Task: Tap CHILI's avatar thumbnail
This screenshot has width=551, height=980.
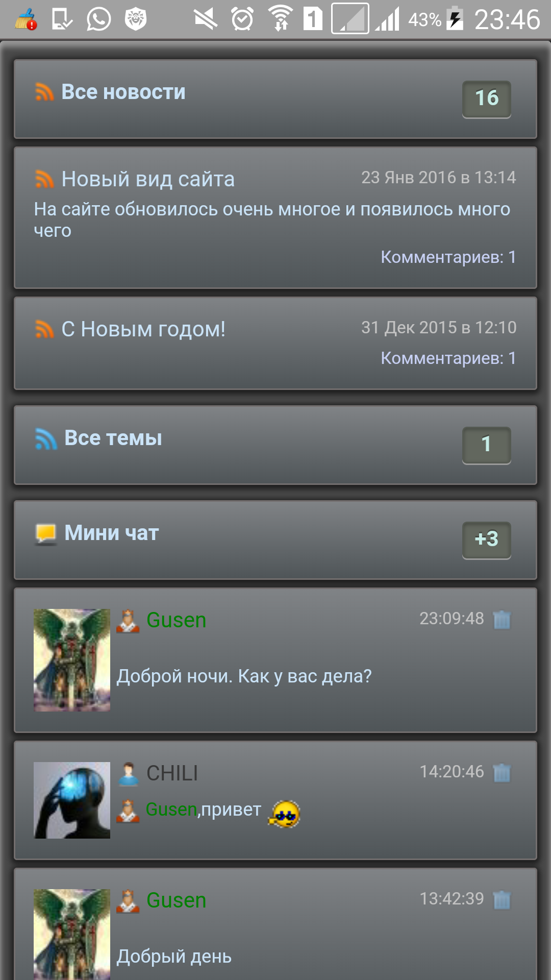Action: 72,800
